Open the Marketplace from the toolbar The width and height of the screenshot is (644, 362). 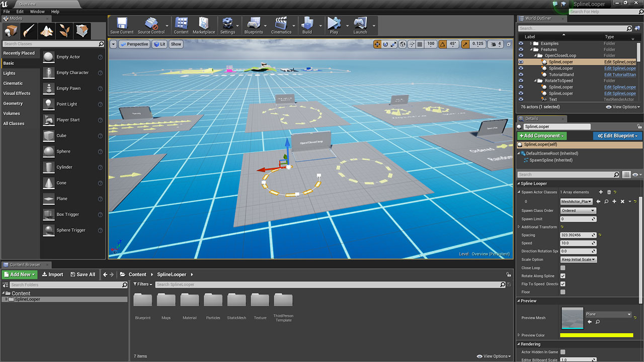pos(204,25)
